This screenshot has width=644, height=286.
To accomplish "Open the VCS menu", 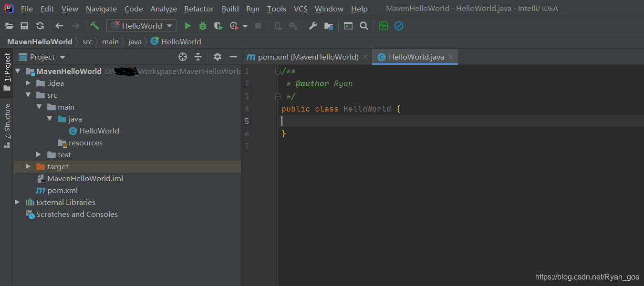I will (x=301, y=9).
